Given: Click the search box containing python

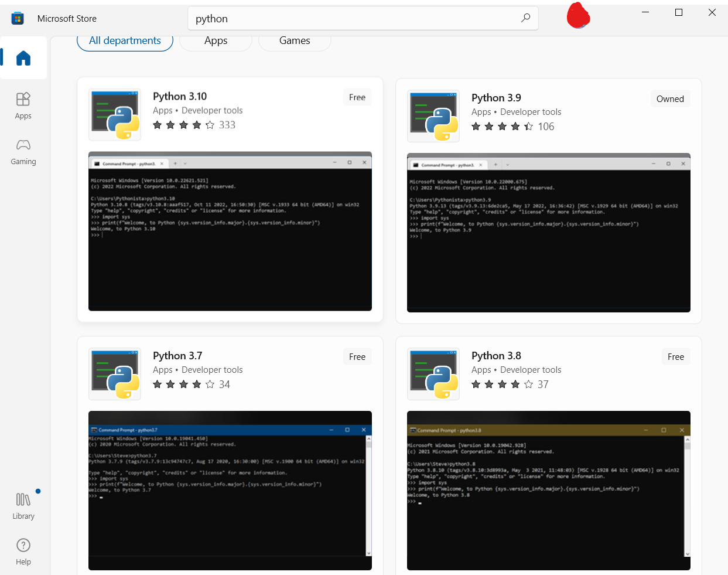Looking at the screenshot, I should point(363,18).
